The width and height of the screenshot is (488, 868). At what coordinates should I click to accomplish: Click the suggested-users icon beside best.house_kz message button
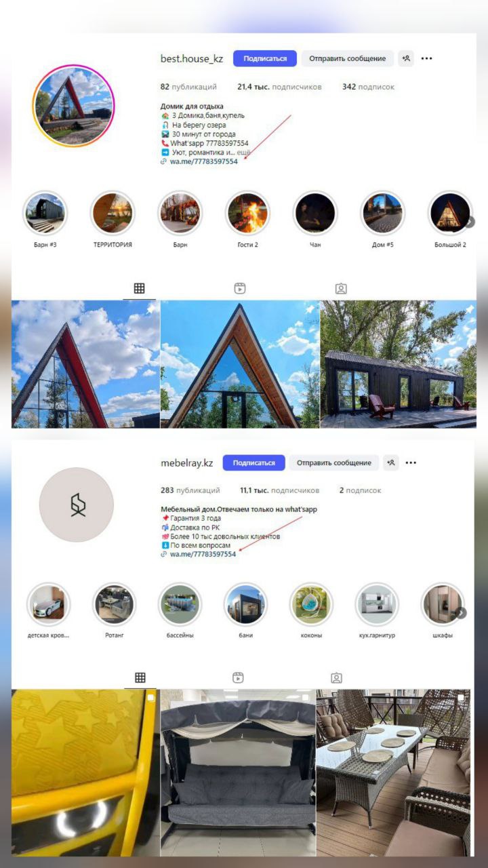[406, 58]
